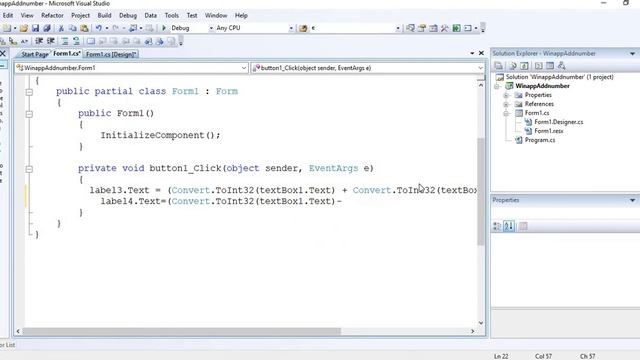Image resolution: width=640 pixels, height=360 pixels.
Task: Open the Tools menu
Action: 171,16
